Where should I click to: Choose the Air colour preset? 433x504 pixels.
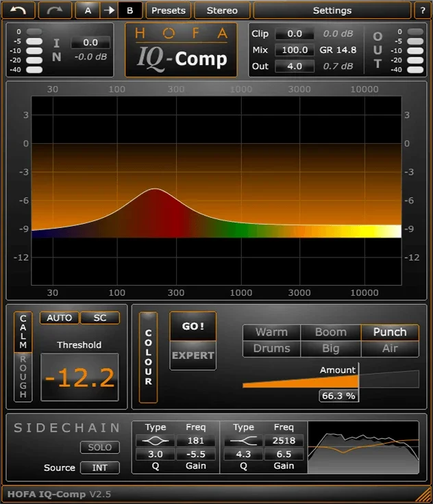390,349
